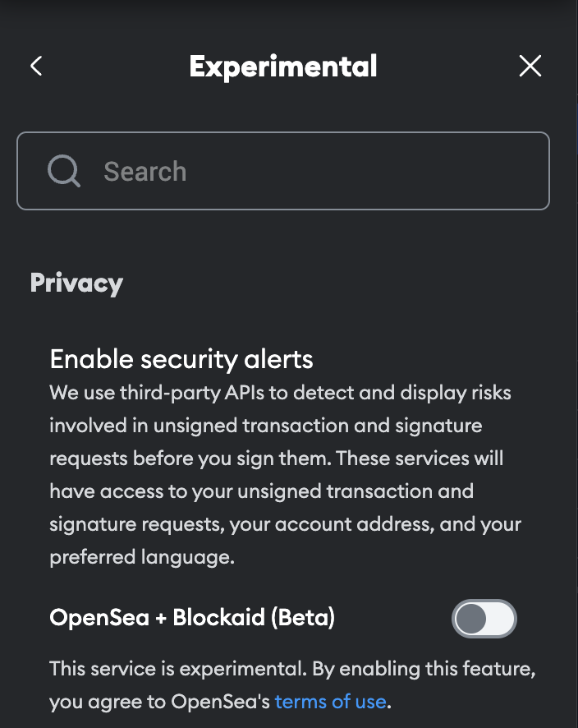Click the 'preferred language' line of description
578x728 pixels.
point(142,557)
